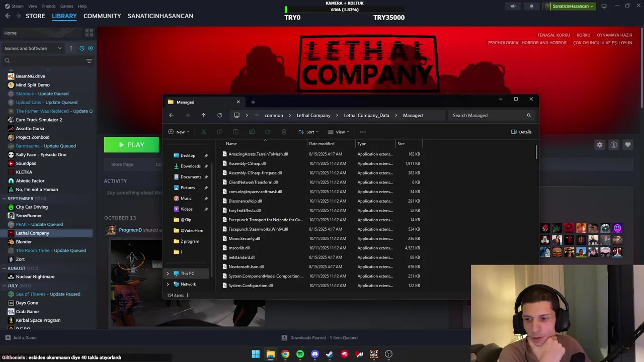The image size is (644, 362).
Task: Open Discord from the taskbar
Action: [315, 354]
